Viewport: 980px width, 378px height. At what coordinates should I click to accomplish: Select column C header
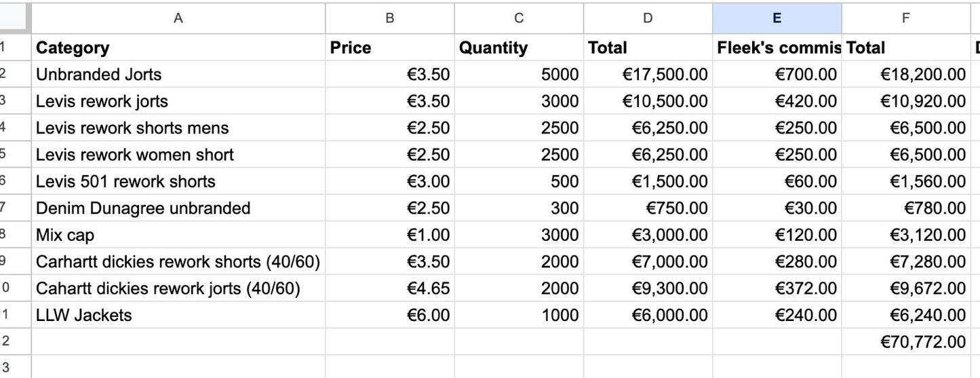(519, 18)
